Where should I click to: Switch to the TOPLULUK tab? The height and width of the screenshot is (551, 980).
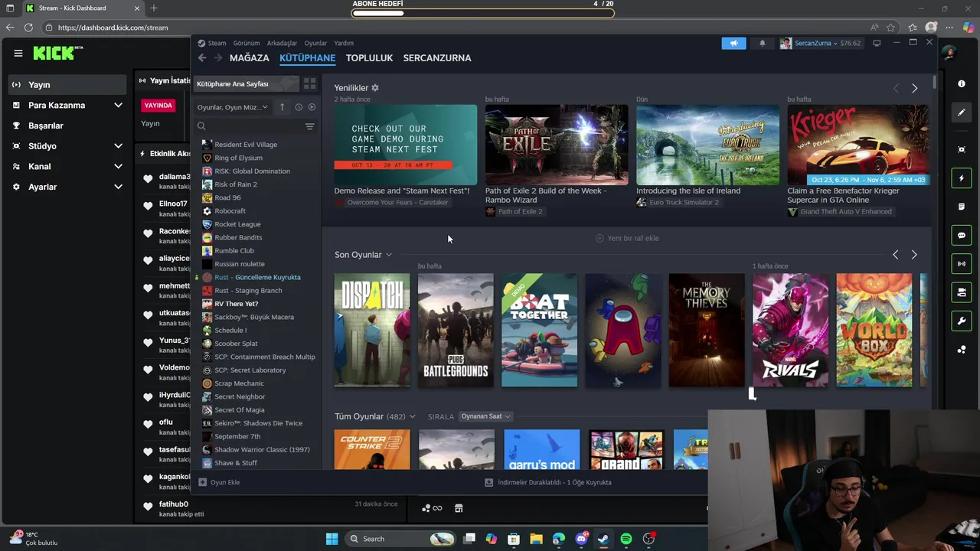(x=369, y=57)
